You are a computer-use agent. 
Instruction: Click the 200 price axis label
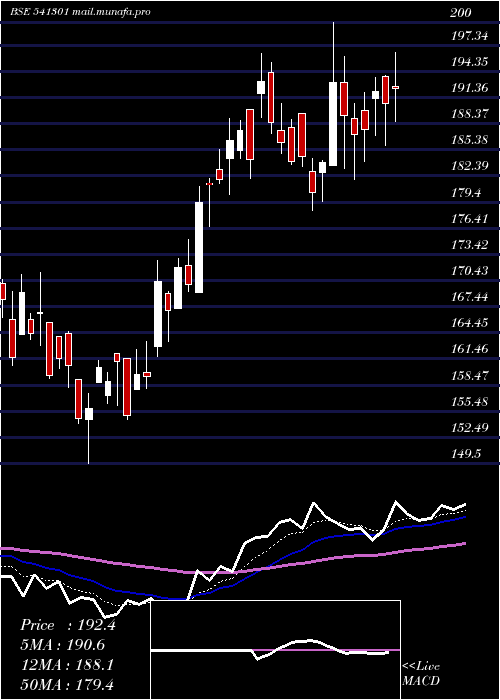(x=461, y=12)
